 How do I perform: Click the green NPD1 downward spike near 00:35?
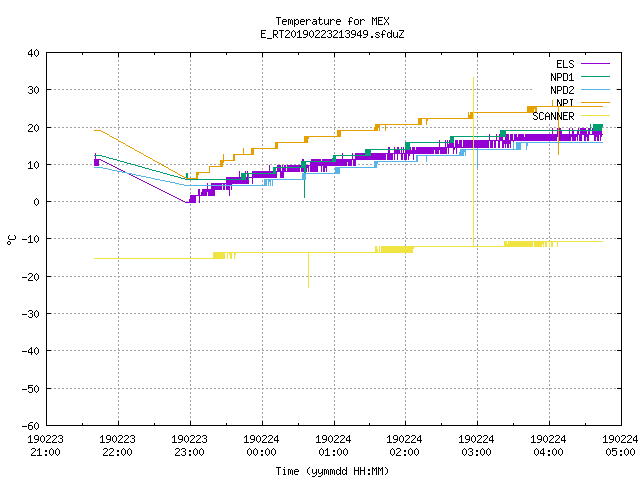click(x=304, y=184)
